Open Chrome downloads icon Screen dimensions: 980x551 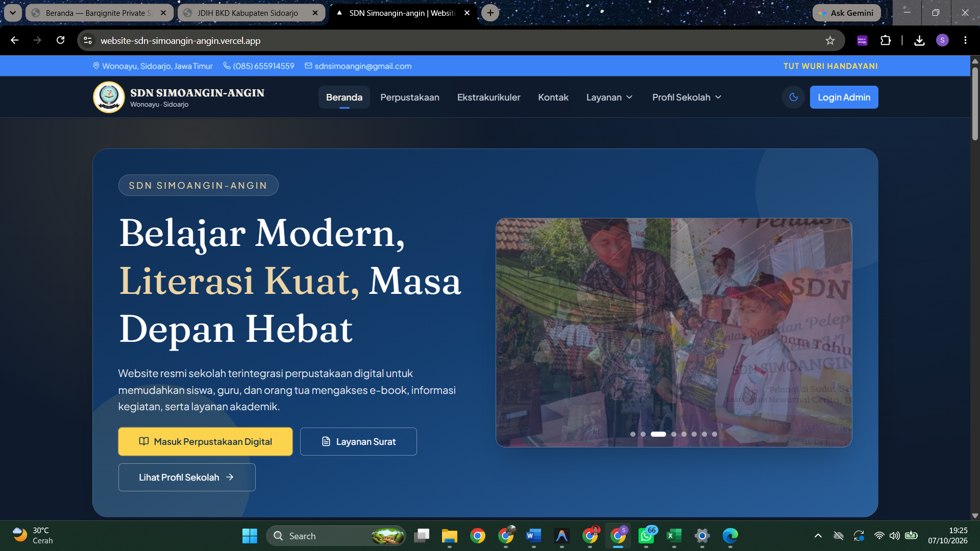(x=919, y=40)
